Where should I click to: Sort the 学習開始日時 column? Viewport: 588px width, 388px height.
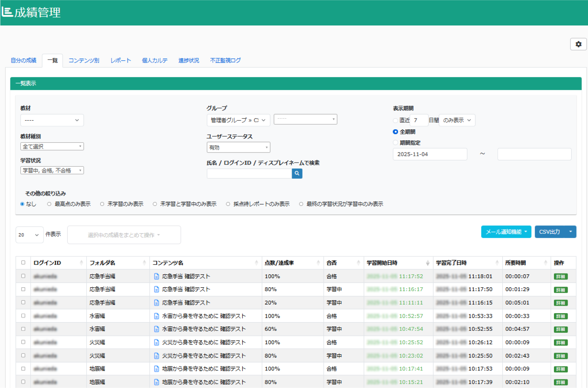pos(427,263)
